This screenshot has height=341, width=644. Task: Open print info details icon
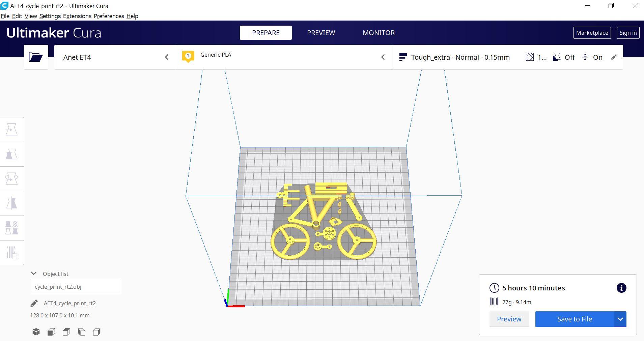point(621,288)
